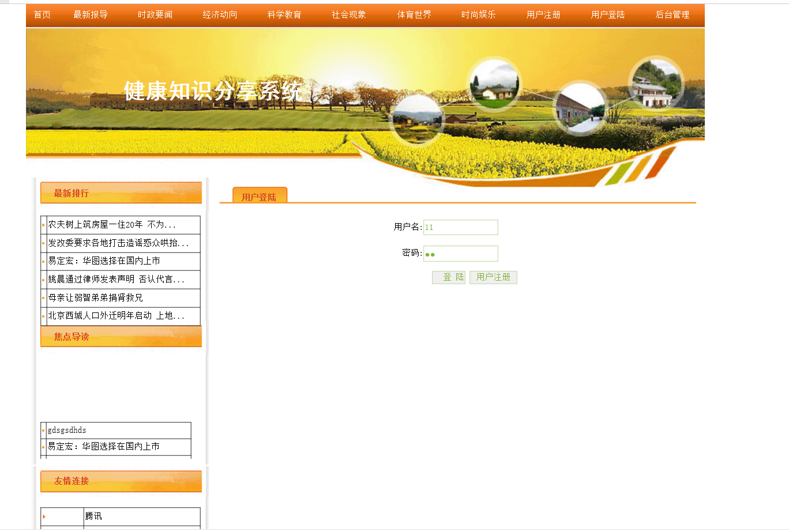This screenshot has height=532, width=789.
Task: Select the 时尚娱乐 menu item
Action: [x=479, y=14]
